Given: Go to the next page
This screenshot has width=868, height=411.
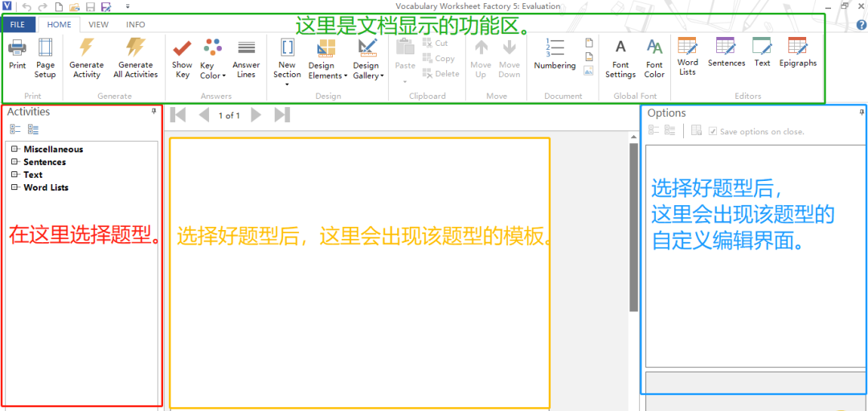Looking at the screenshot, I should [x=256, y=115].
